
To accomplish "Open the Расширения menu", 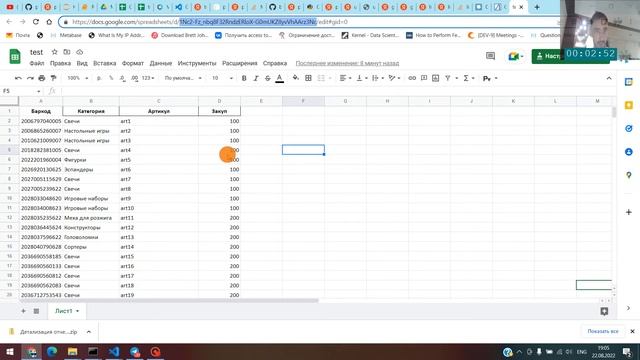I will pyautogui.click(x=240, y=63).
